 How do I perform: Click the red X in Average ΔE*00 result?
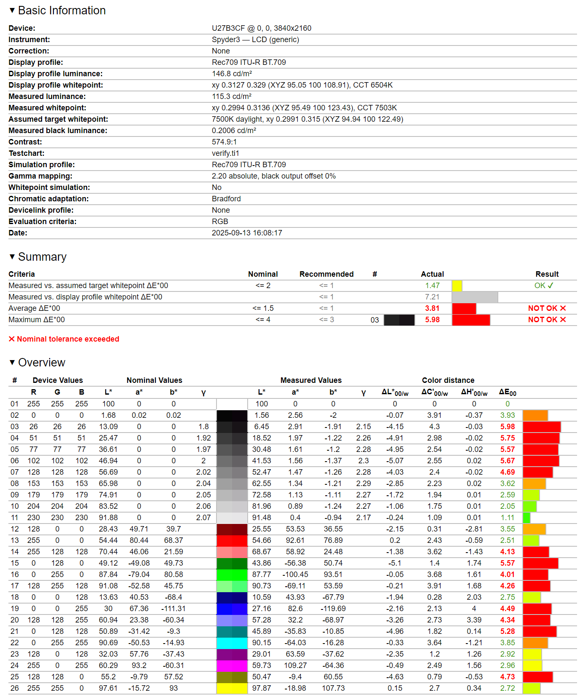tap(563, 308)
